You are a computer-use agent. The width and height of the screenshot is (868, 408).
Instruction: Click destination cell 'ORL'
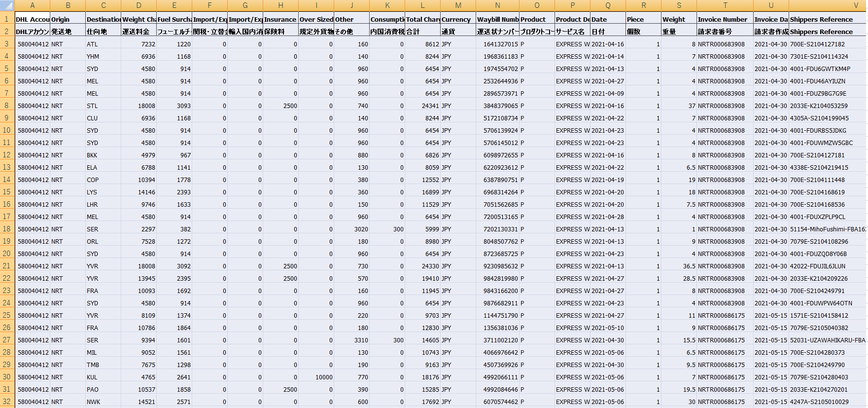click(104, 241)
